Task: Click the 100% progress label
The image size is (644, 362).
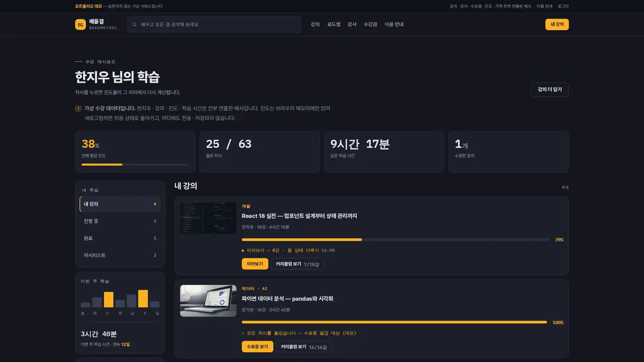Action: [x=558, y=323]
